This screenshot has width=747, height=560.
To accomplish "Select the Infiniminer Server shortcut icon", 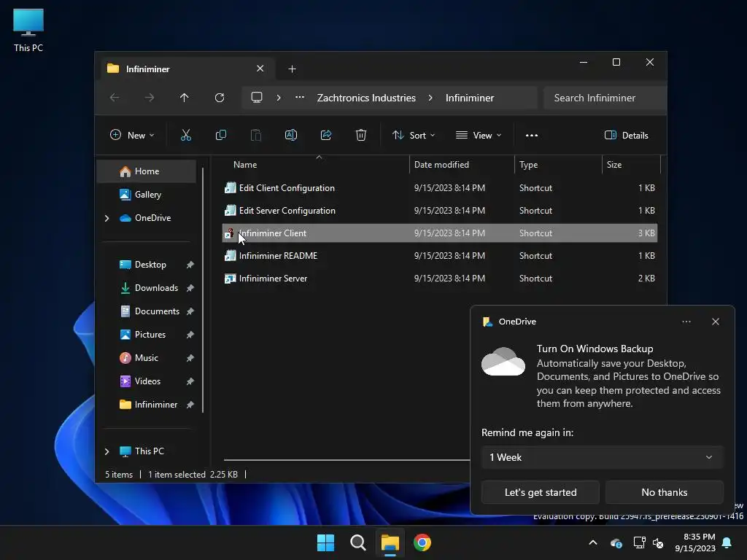I will click(230, 278).
